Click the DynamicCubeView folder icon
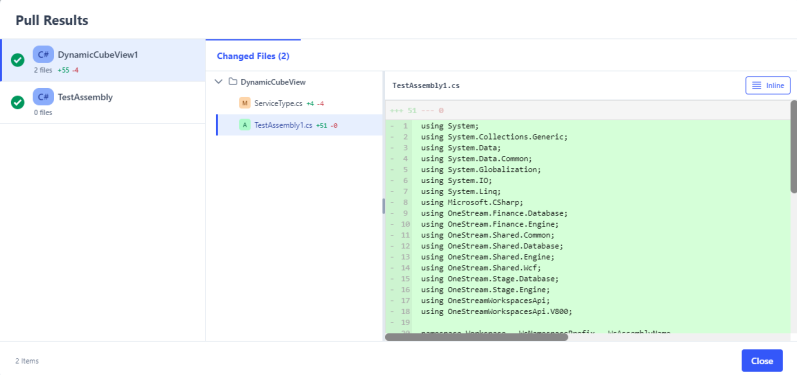797x375 pixels. [233, 82]
